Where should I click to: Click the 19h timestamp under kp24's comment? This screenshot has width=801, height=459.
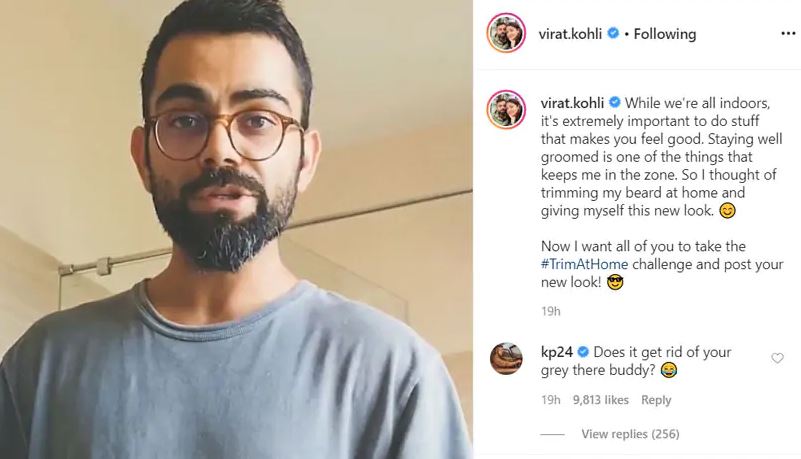(548, 400)
